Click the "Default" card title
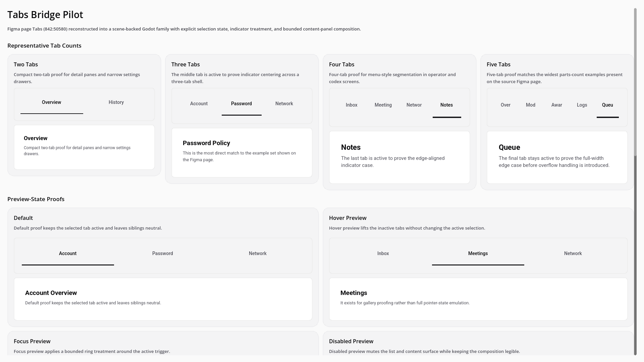 23,218
